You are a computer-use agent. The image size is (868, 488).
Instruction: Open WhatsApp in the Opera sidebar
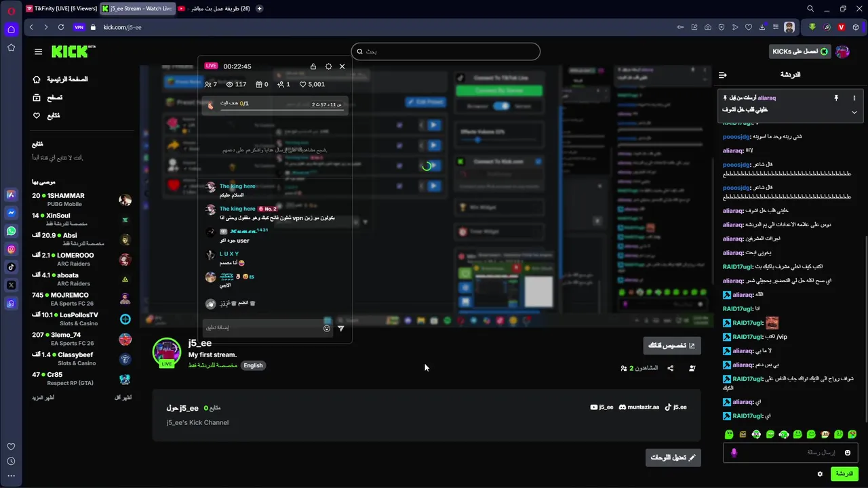click(11, 231)
